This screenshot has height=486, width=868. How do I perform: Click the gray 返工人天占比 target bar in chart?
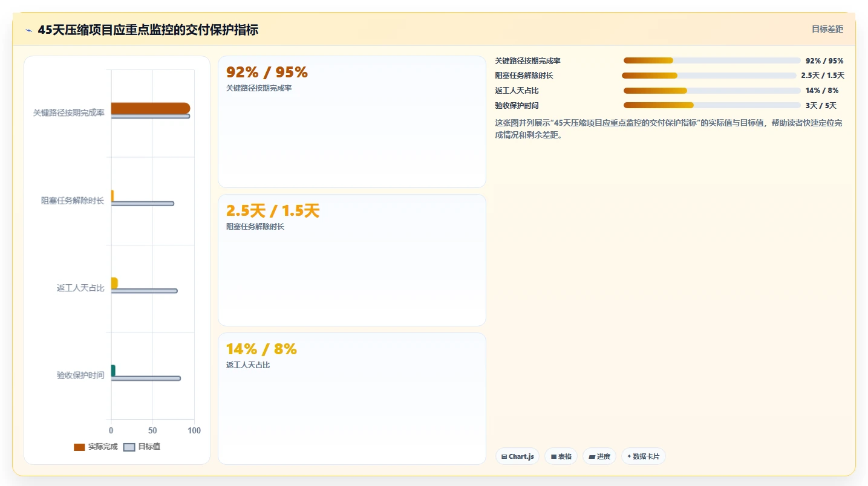tap(145, 291)
